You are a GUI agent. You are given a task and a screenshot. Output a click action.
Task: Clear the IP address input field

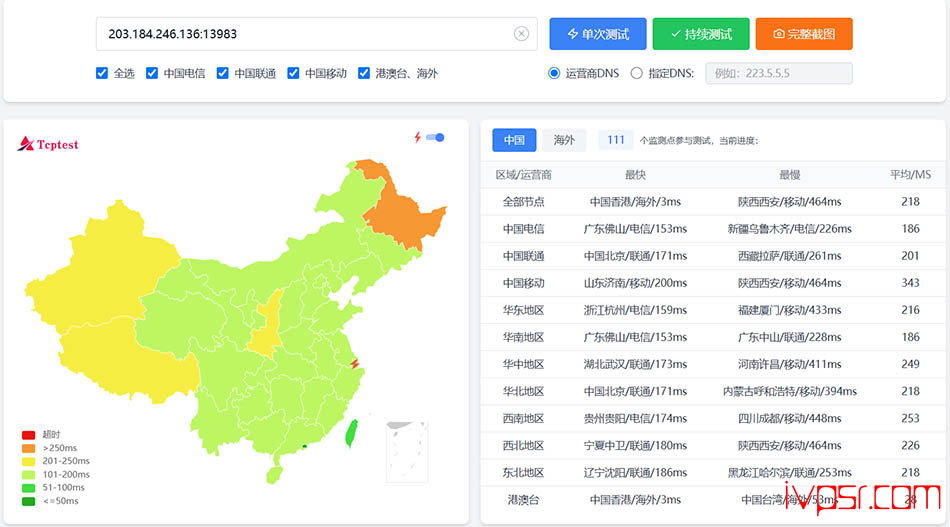521,34
